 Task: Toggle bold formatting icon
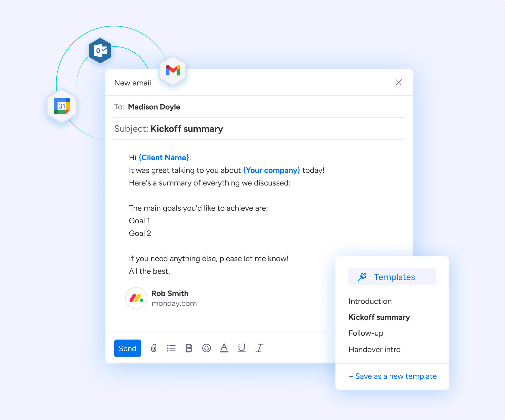[188, 348]
